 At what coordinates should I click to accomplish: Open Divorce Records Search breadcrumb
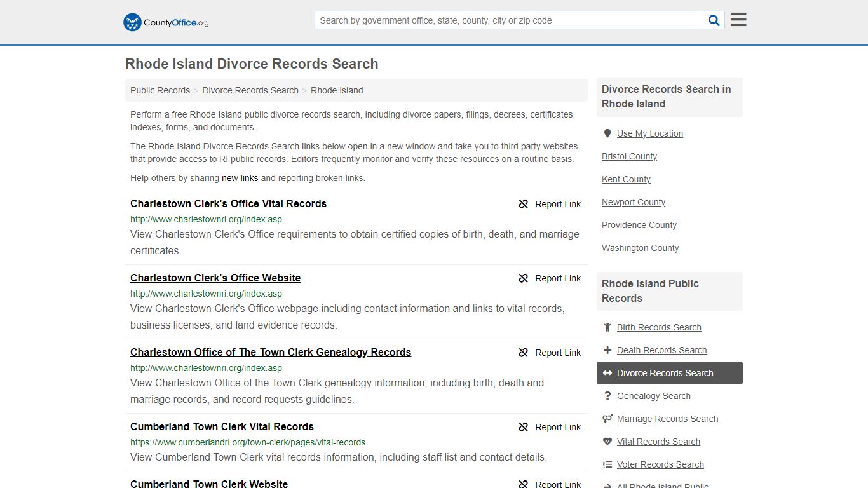(250, 90)
